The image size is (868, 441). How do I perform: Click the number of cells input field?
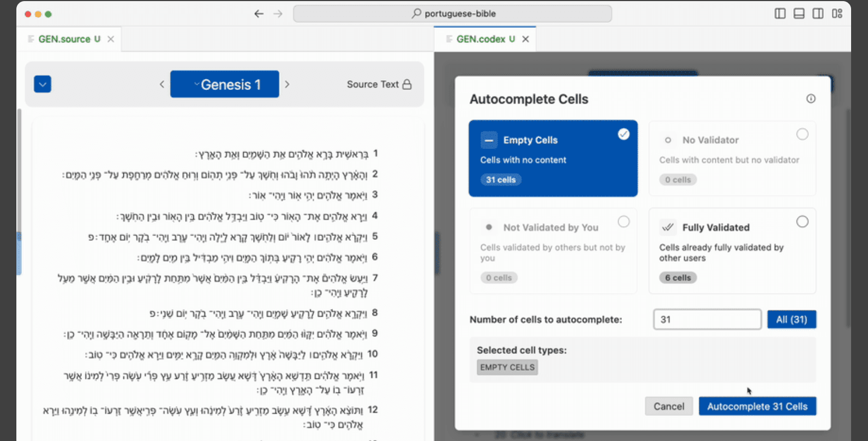click(x=707, y=319)
